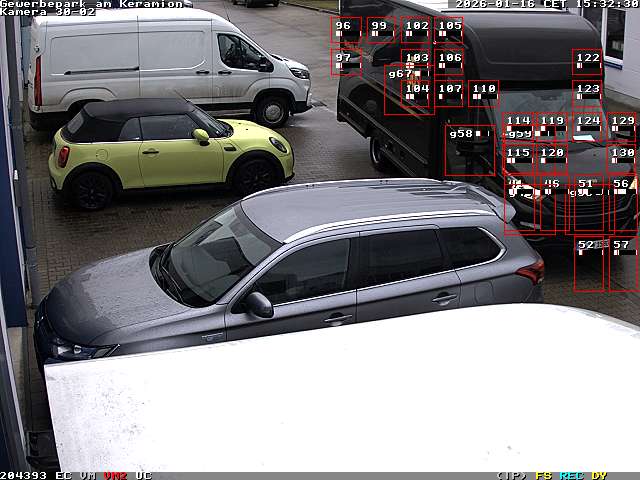
Task: Select detection box labeled 96
Action: (x=346, y=30)
